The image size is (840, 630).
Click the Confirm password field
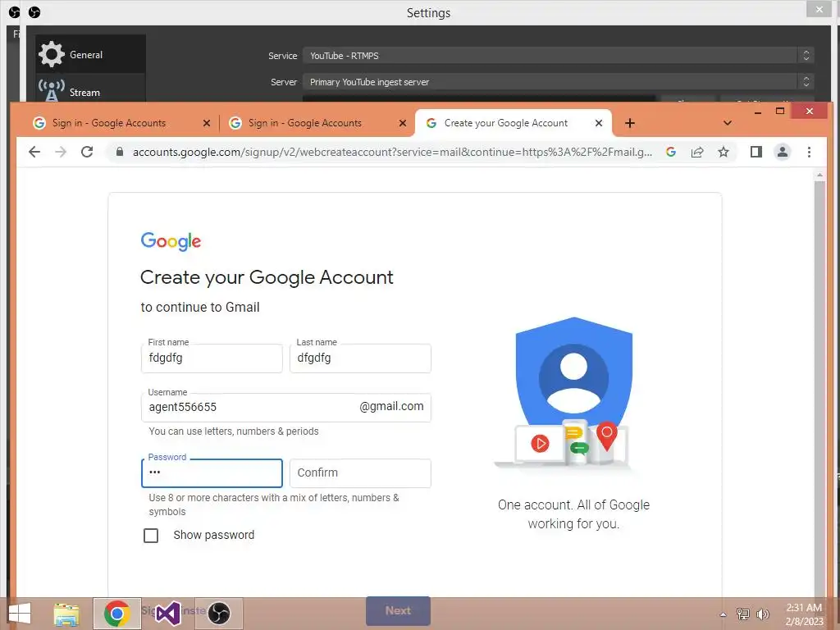(360, 473)
